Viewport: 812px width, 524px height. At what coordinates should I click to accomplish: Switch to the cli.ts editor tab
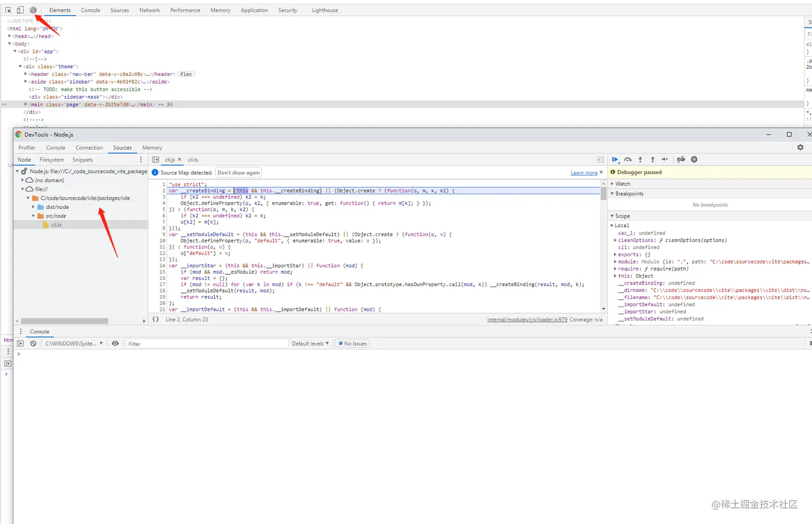(x=193, y=159)
